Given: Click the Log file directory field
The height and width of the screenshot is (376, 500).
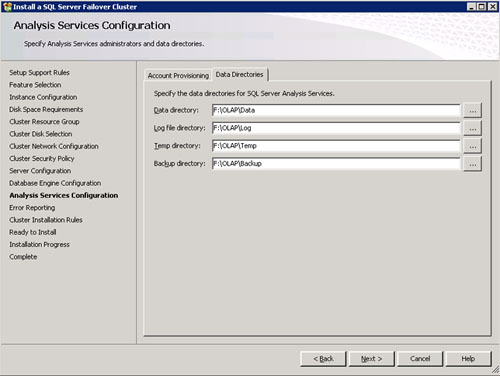Looking at the screenshot, I should click(336, 128).
